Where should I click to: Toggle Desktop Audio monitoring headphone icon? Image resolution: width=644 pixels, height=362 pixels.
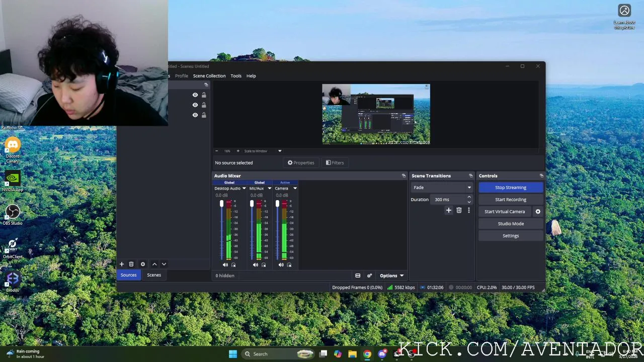coord(233,265)
